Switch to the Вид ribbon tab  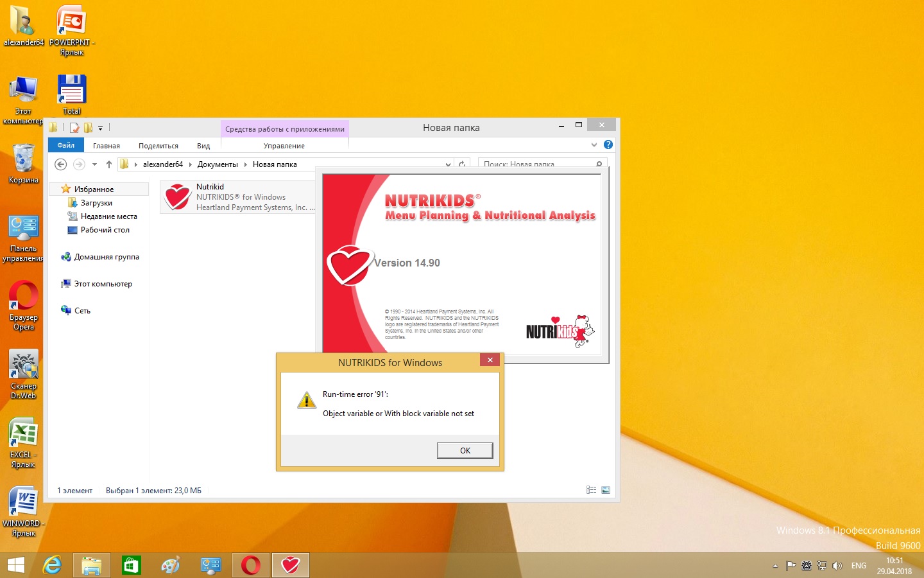(x=203, y=146)
